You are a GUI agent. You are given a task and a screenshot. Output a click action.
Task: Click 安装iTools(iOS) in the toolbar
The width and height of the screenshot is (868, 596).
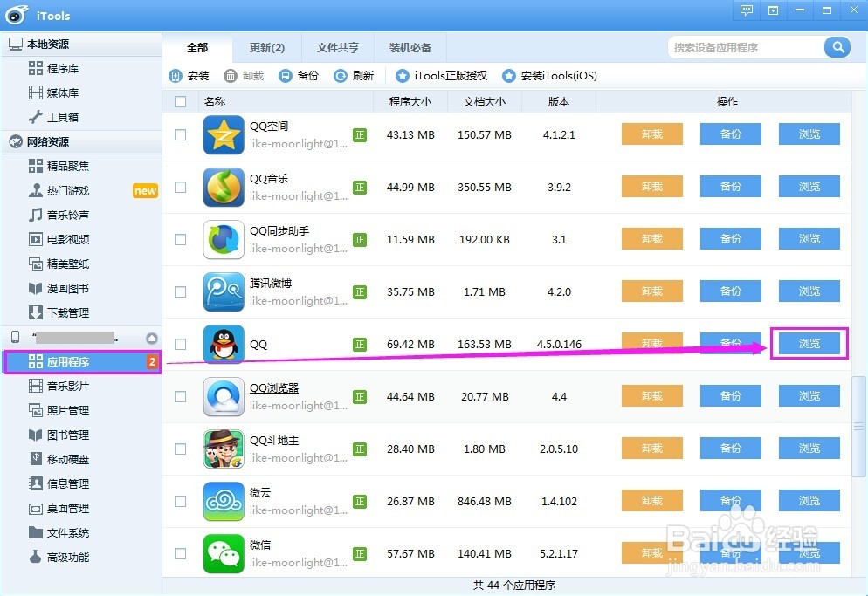[549, 76]
